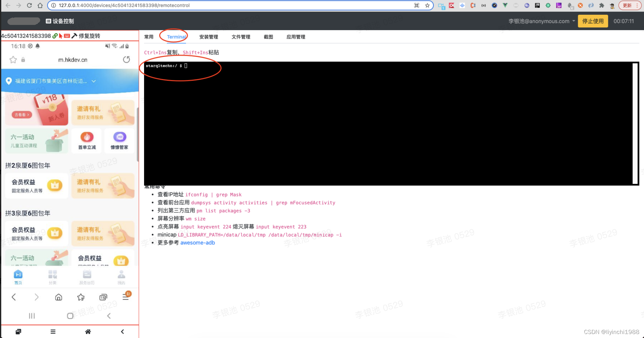Tap the 首页 home tab icon
This screenshot has height=338, width=644.
(18, 274)
